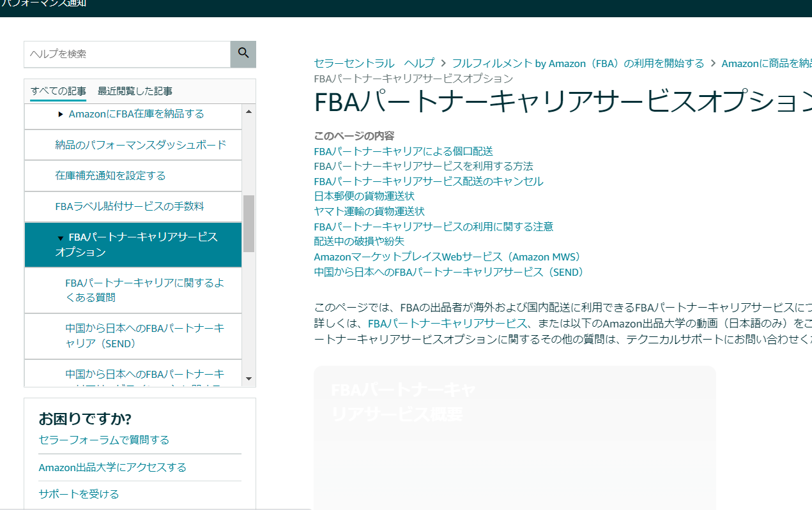Click sidebar scrollbar up arrow

[249, 111]
